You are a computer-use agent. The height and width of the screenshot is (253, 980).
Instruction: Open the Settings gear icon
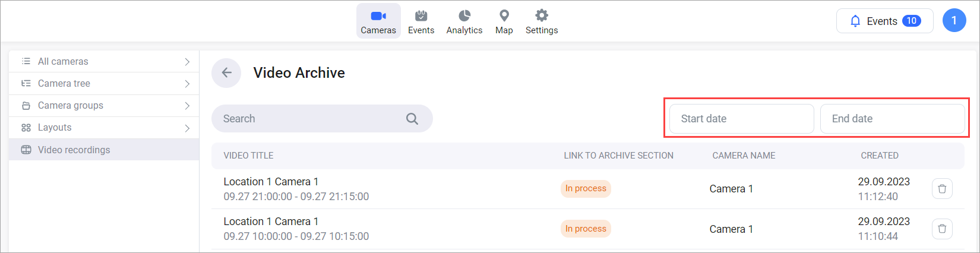[x=542, y=16]
